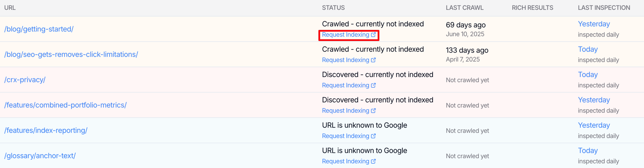Viewport: 644px width, 168px height.
Task: Click Yesterday inspection link for getting-started row
Action: pos(594,24)
